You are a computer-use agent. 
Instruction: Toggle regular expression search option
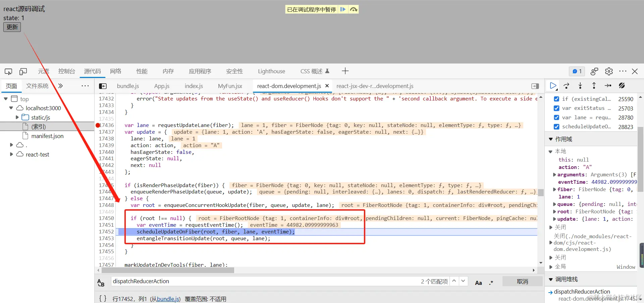click(491, 283)
